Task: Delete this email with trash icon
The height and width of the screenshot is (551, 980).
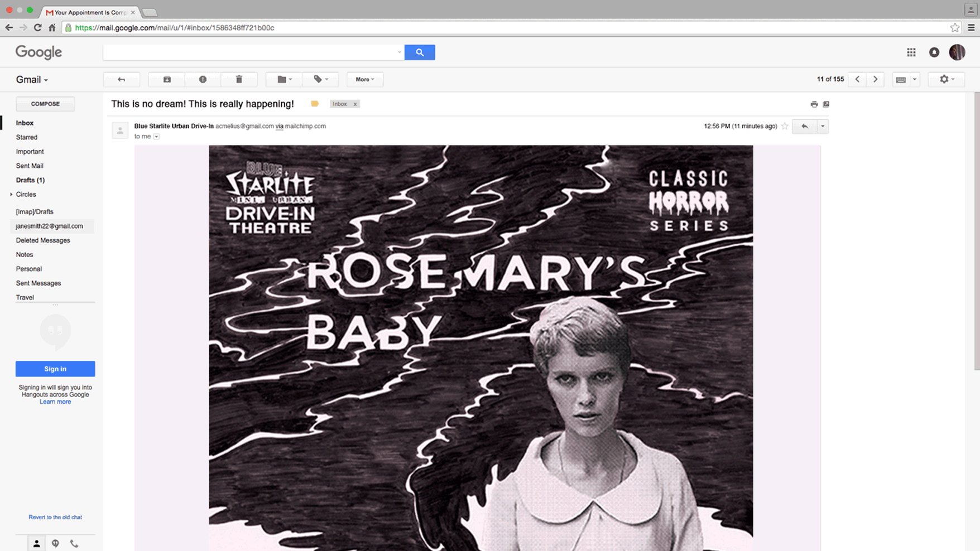Action: pyautogui.click(x=239, y=79)
